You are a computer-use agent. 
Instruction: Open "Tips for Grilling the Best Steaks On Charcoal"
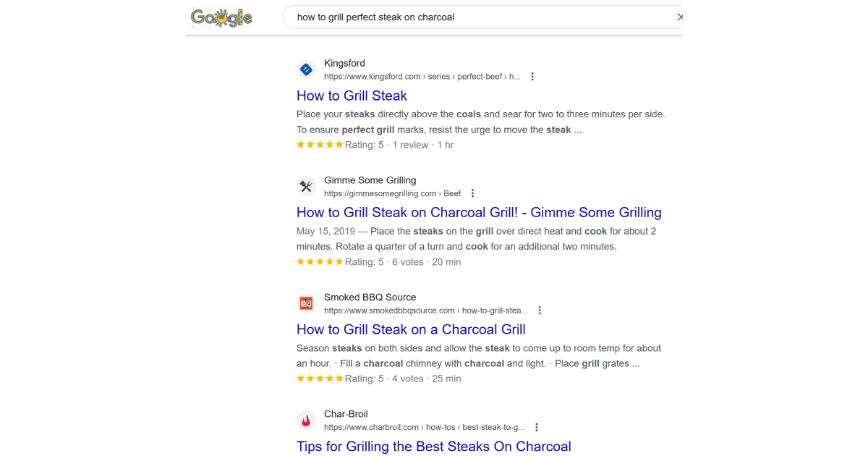click(x=434, y=447)
